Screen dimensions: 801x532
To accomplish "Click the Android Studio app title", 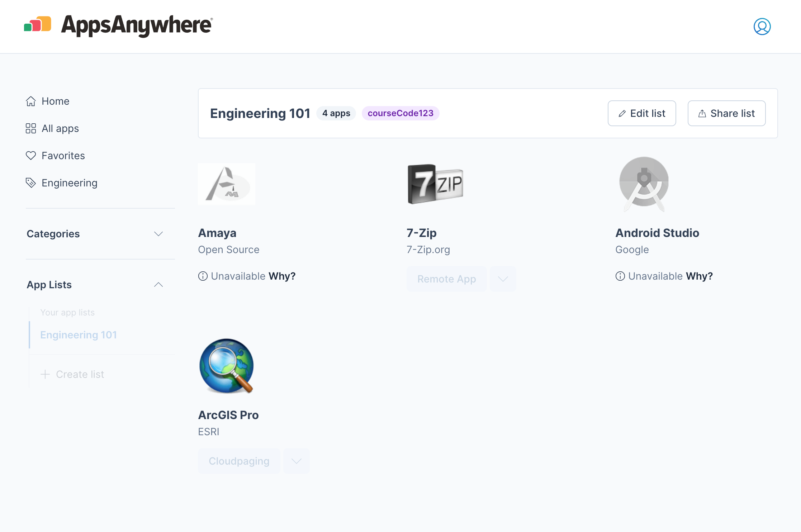I will tap(657, 233).
